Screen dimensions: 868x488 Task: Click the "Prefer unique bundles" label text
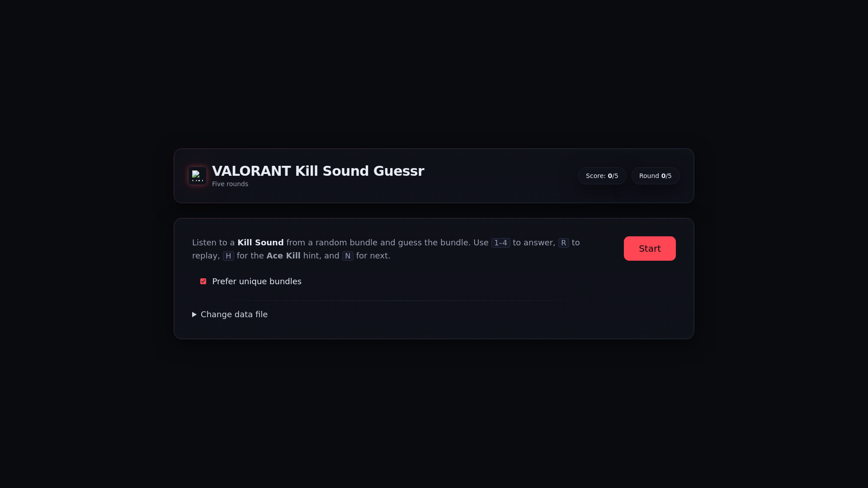pos(256,282)
